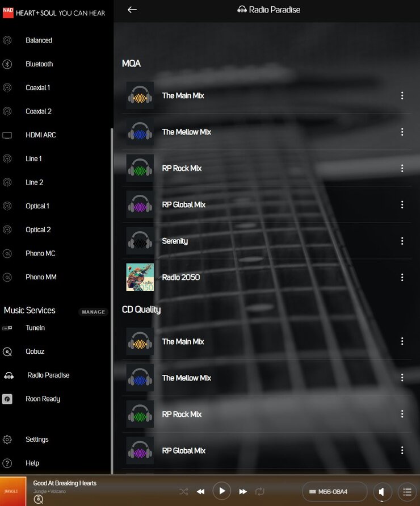Open options menu for MQA The Main Mix
The height and width of the screenshot is (506, 420).
click(402, 95)
